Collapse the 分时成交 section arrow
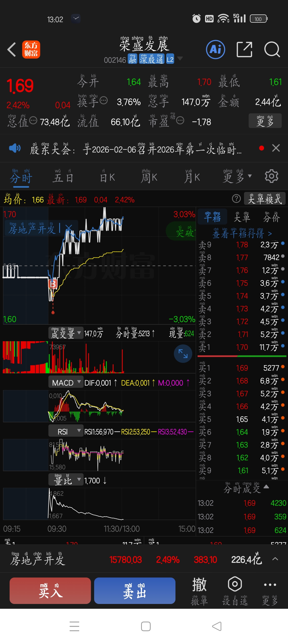 266,486
